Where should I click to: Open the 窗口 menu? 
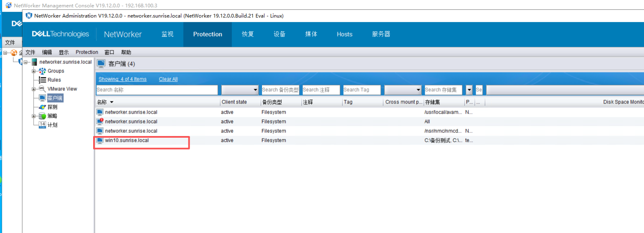point(109,52)
